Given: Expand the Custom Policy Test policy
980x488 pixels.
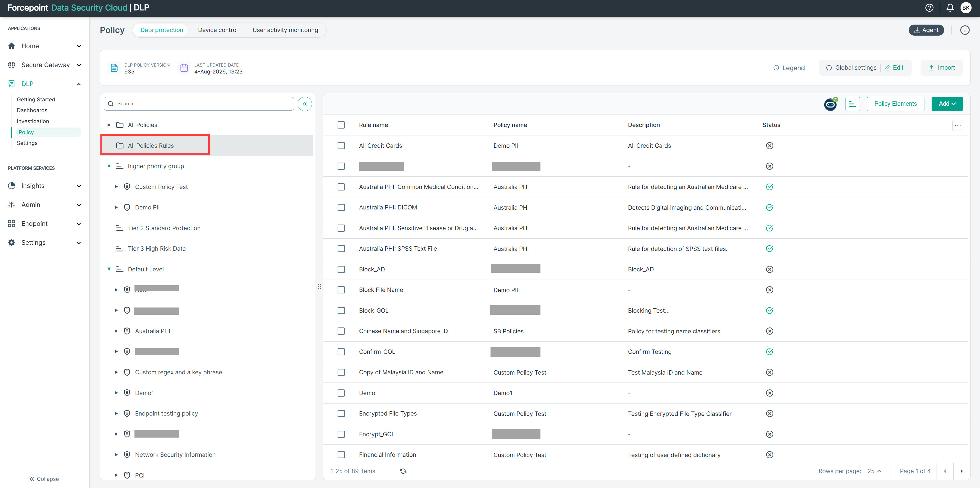Looking at the screenshot, I should [x=116, y=187].
